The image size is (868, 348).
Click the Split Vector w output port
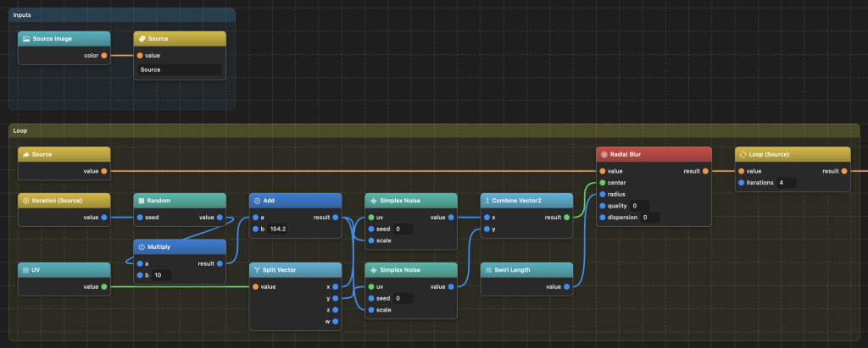tap(336, 322)
